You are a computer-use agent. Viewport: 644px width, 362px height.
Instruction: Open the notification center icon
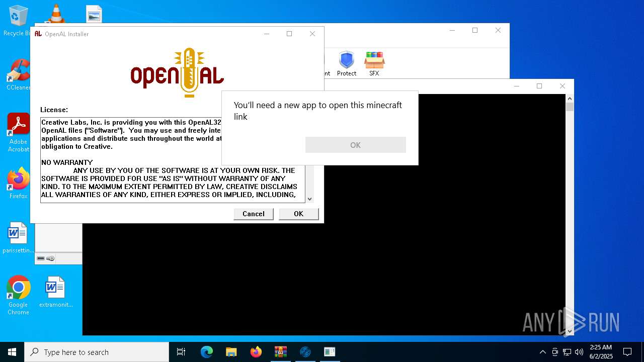(x=627, y=352)
